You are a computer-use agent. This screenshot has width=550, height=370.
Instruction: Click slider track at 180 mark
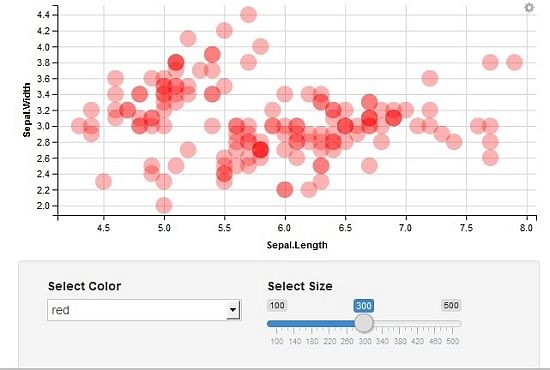click(311, 323)
